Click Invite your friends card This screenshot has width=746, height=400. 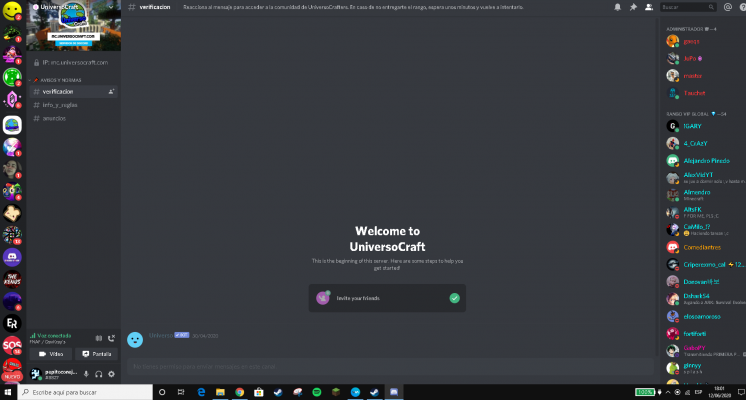pyautogui.click(x=387, y=298)
